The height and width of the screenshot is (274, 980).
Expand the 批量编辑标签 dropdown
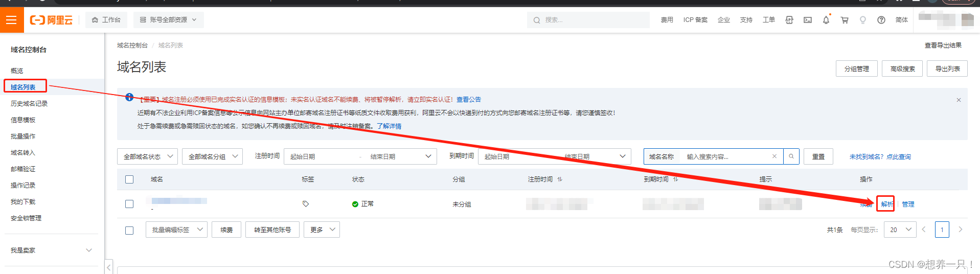coord(176,230)
